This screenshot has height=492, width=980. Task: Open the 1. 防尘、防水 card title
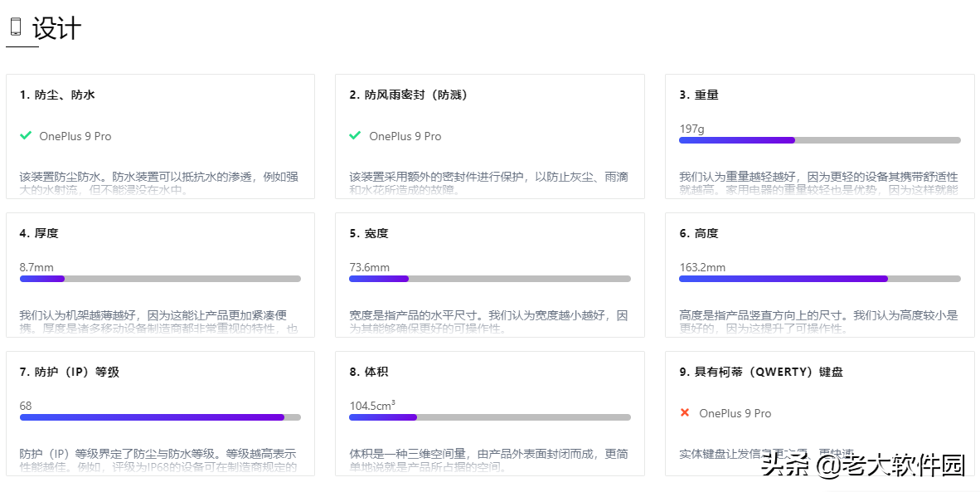click(x=57, y=95)
